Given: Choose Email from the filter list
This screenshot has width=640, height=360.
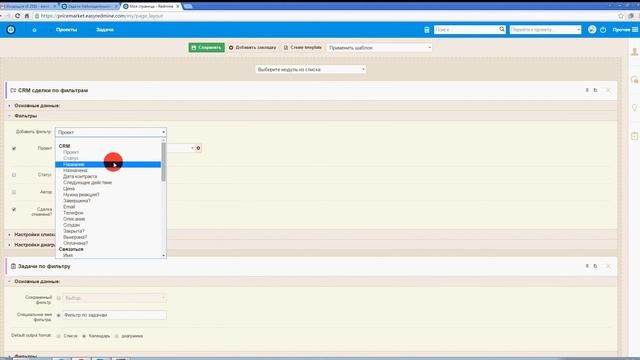Looking at the screenshot, I should pyautogui.click(x=108, y=207).
